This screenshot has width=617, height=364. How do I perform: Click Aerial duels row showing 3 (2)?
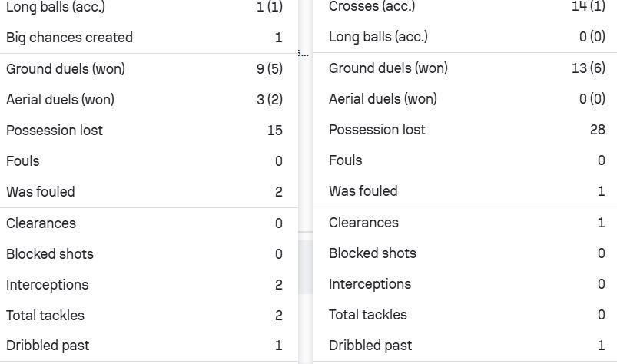[144, 100]
